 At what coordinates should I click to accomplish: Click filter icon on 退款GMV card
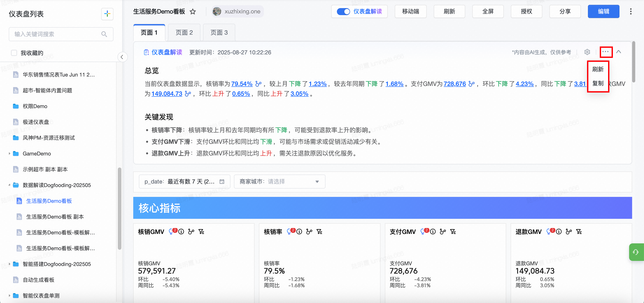pos(579,232)
